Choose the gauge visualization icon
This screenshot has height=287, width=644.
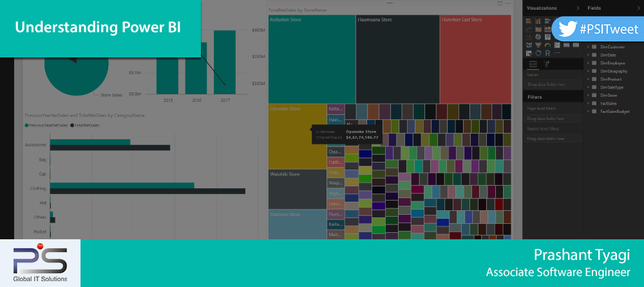pos(547,45)
